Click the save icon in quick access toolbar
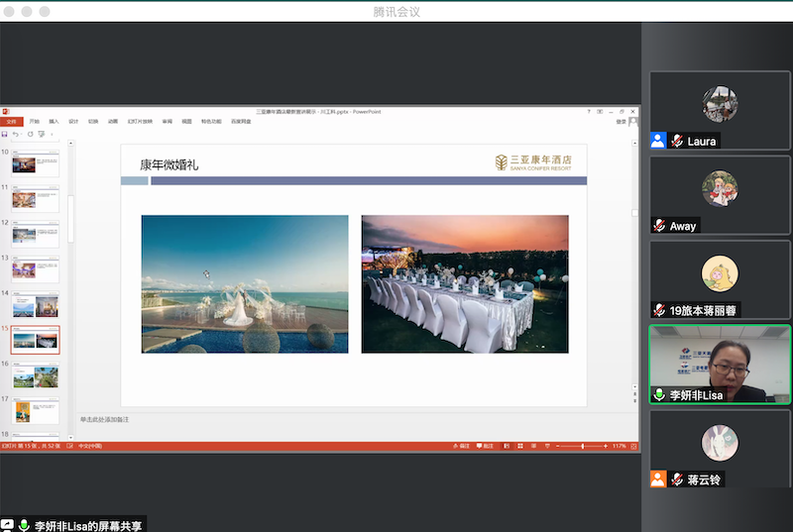 click(x=5, y=134)
